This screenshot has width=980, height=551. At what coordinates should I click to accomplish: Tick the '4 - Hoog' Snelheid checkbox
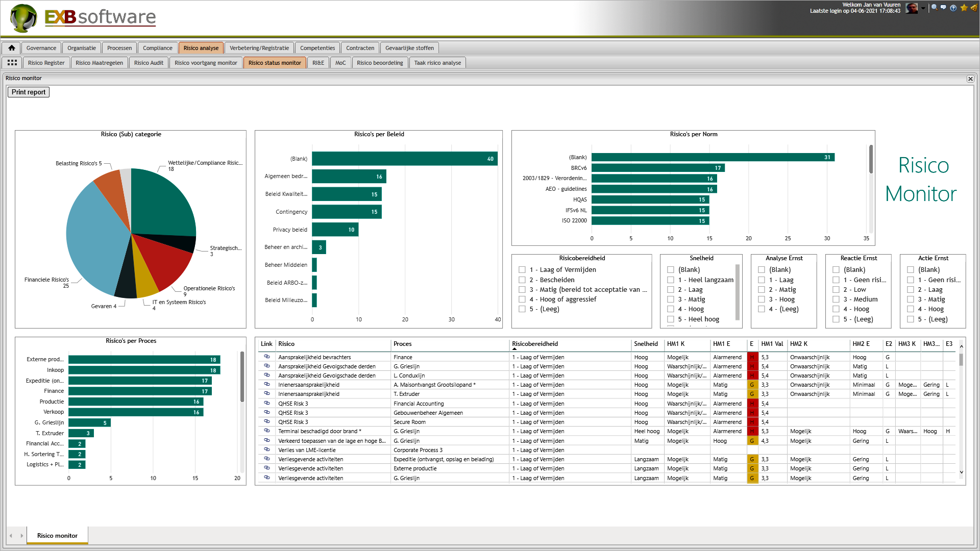(671, 309)
